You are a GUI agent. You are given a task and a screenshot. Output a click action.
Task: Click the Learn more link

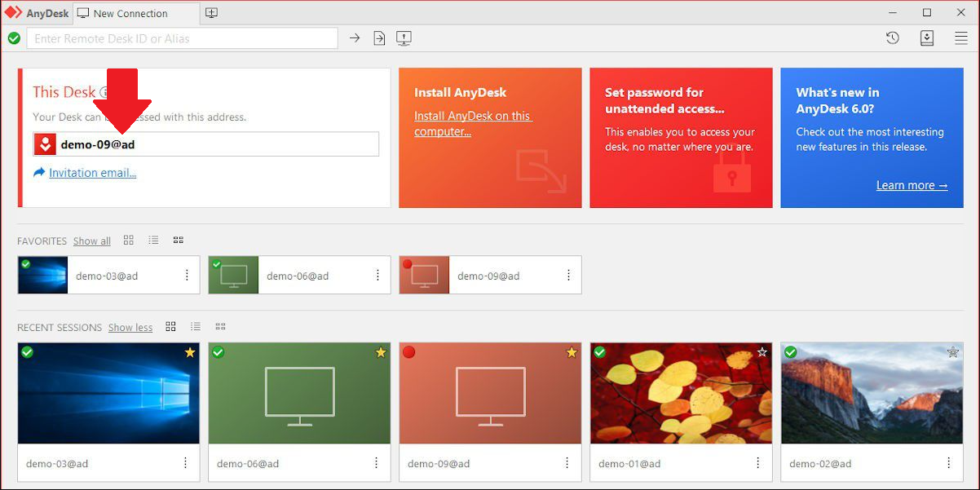click(x=912, y=185)
